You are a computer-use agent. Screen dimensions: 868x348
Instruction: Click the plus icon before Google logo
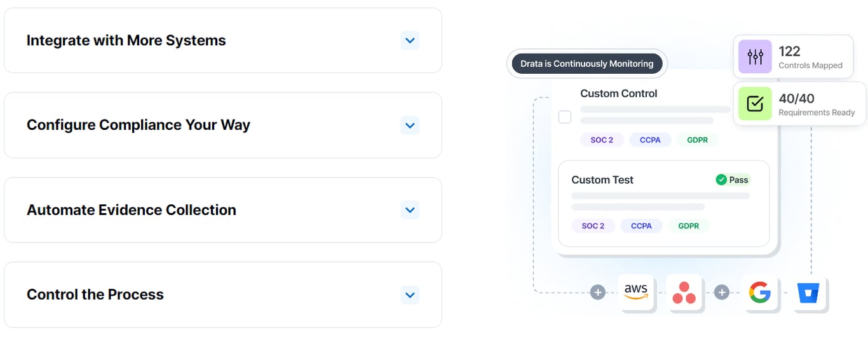(721, 292)
